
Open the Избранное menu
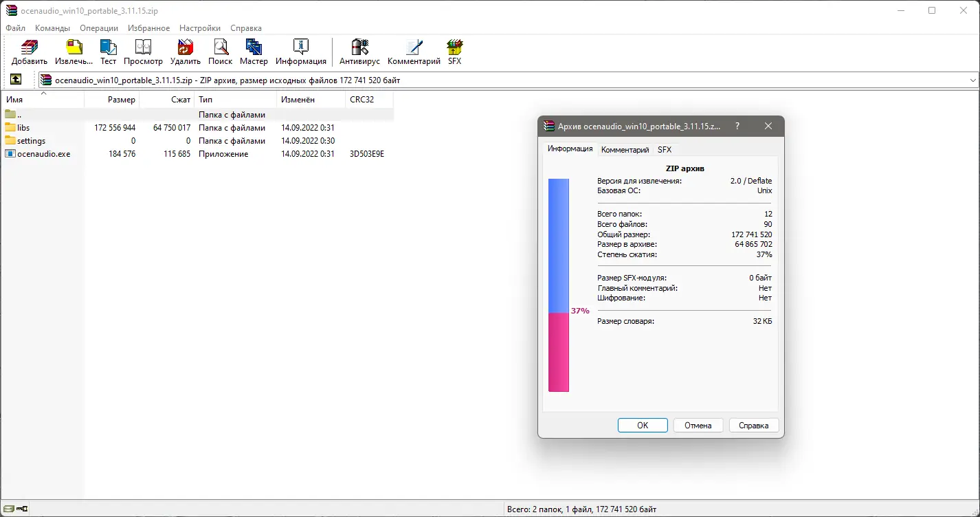tap(149, 28)
